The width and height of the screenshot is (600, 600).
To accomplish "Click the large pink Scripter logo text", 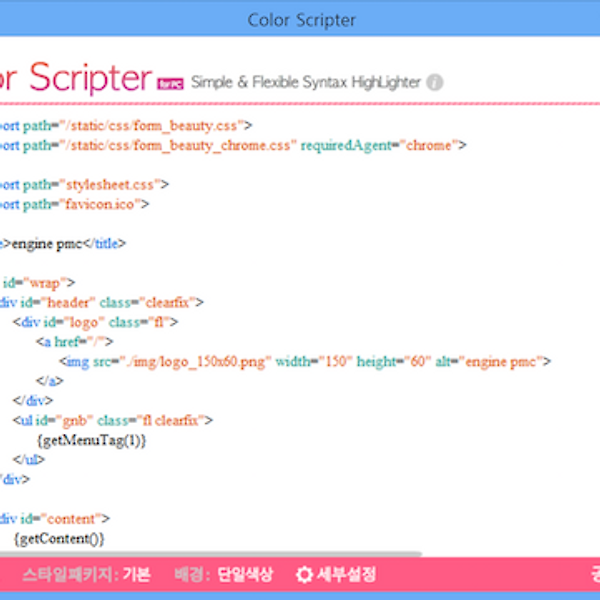I will tap(90, 77).
